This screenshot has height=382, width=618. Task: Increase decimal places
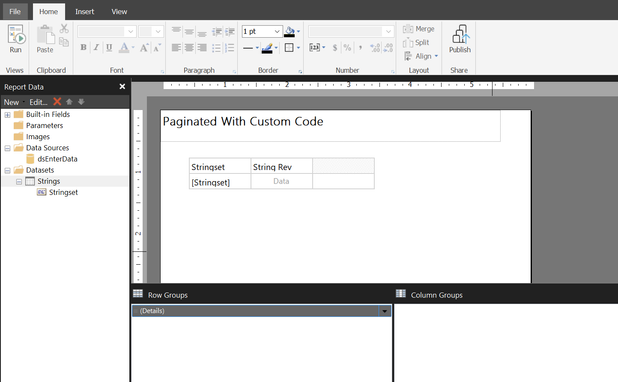click(x=375, y=48)
